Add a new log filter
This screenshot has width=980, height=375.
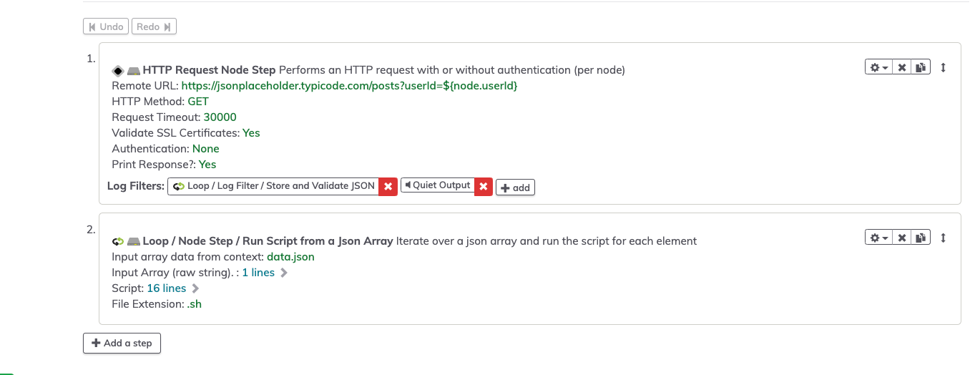click(515, 187)
